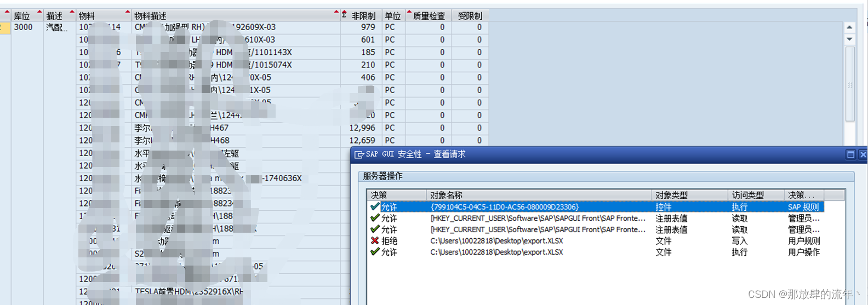
Task: Click the unrestricted quantity 406
Action: click(368, 77)
